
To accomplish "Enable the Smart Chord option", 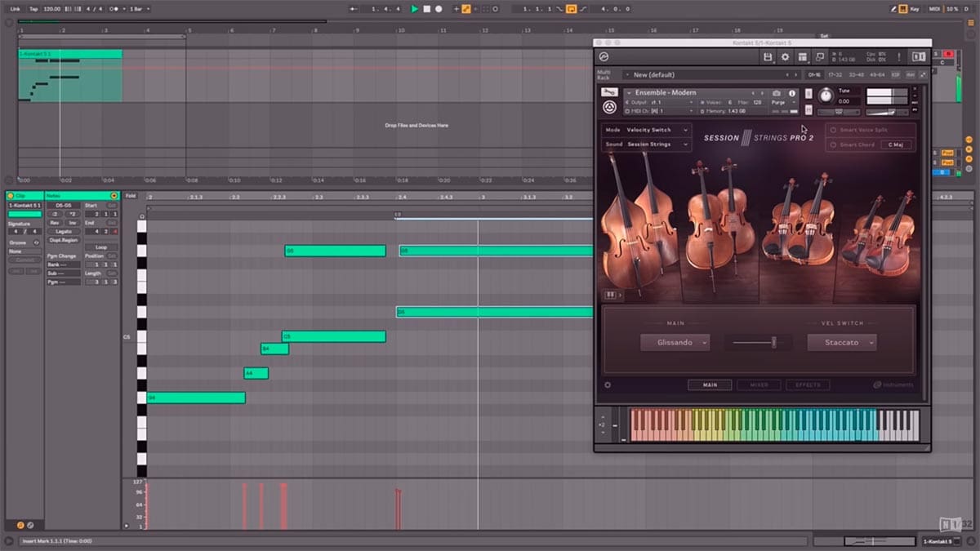I will pos(833,144).
